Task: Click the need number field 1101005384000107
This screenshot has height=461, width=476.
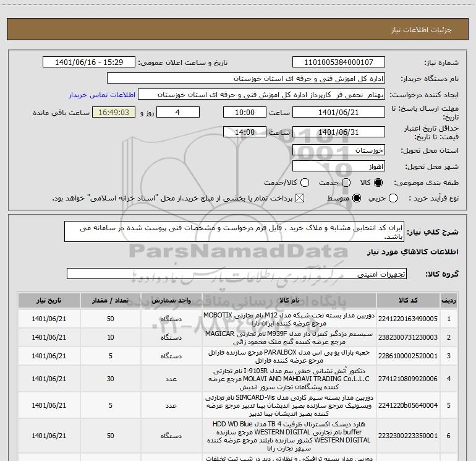Action: (339, 62)
